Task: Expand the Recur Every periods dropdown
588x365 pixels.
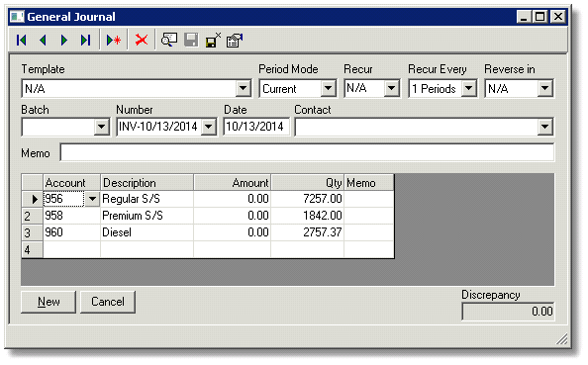Action: [469, 89]
